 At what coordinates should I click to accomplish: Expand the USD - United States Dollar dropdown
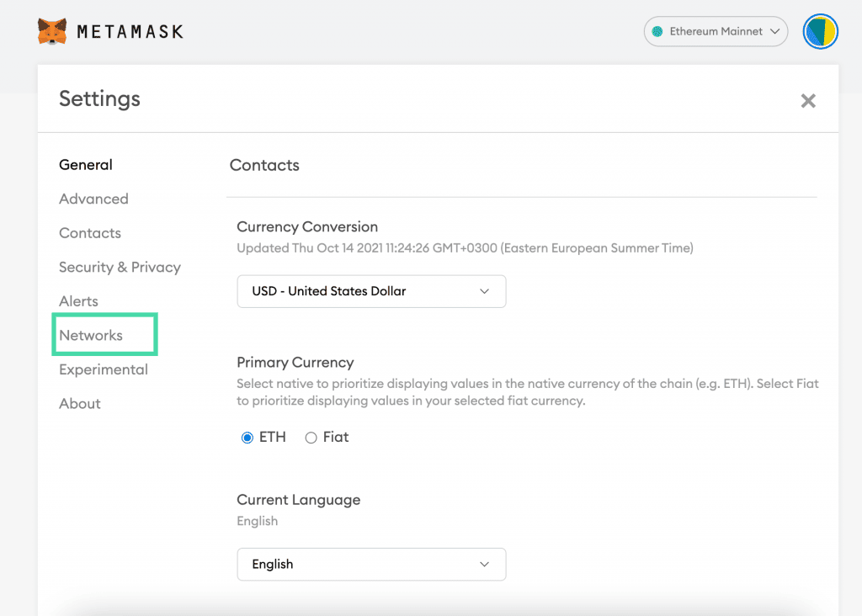(x=371, y=291)
